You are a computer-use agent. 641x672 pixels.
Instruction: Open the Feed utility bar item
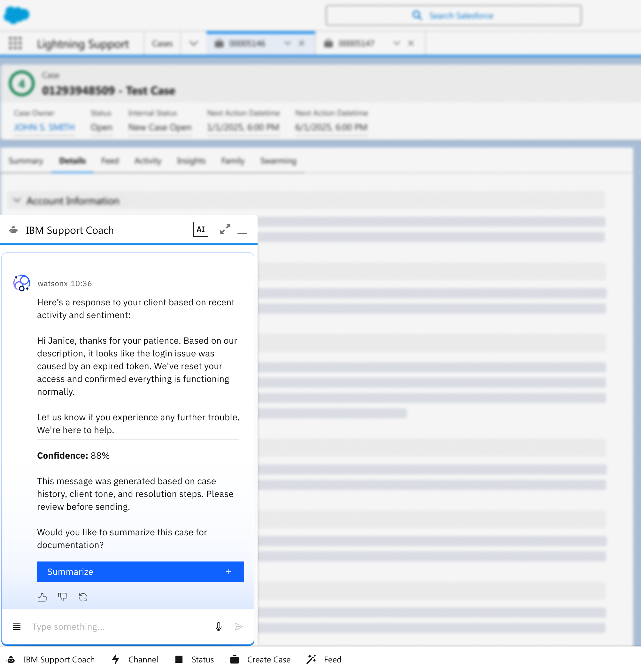324,659
